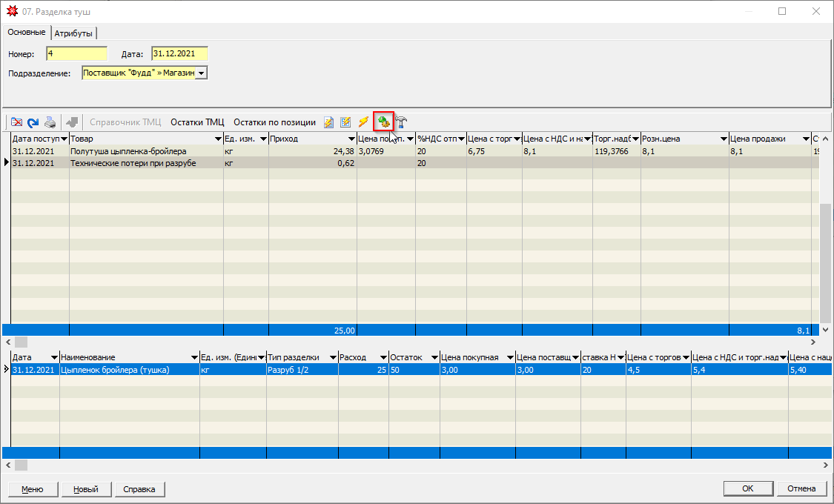
Task: Click the blue refresh arrow icon
Action: pyautogui.click(x=33, y=122)
